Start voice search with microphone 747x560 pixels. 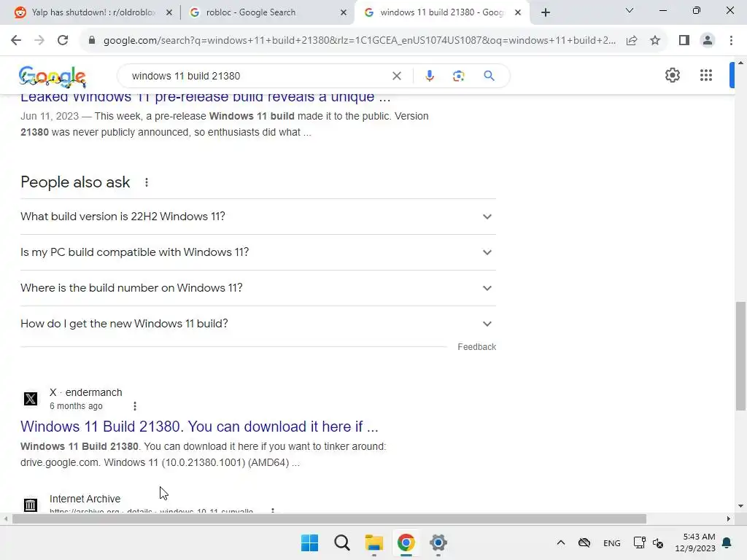[x=429, y=76]
